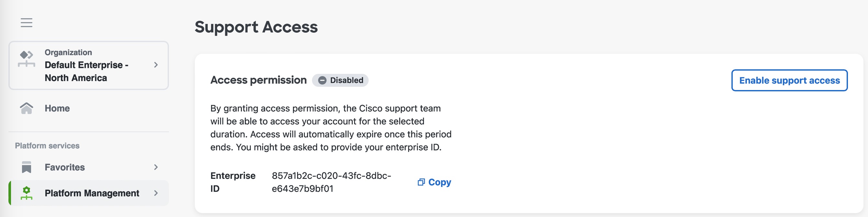Click the Support Access page heading
The width and height of the screenshot is (868, 217).
pos(256,27)
